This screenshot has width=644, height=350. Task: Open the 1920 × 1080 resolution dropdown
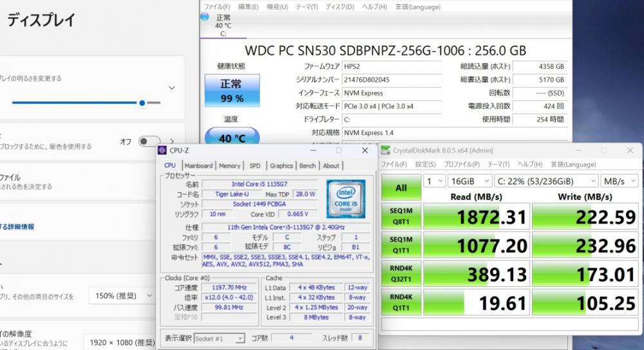(x=121, y=342)
